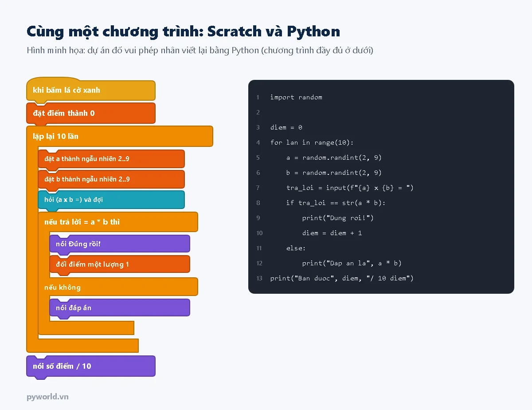Select the print("Dap an la", a * b) line
The image size is (532, 410).
tap(352, 263)
